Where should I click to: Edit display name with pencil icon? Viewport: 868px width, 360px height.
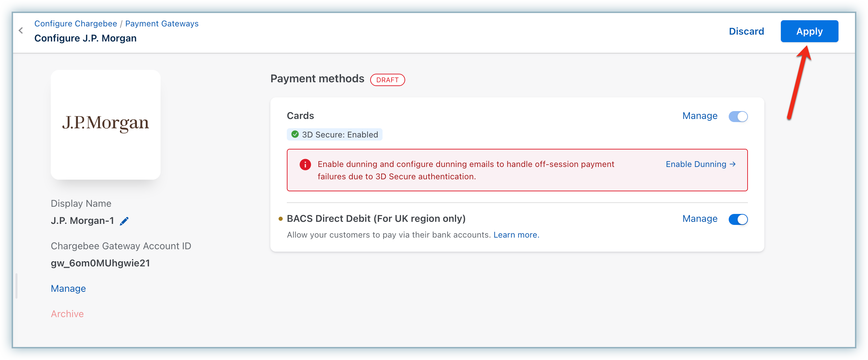click(x=124, y=221)
